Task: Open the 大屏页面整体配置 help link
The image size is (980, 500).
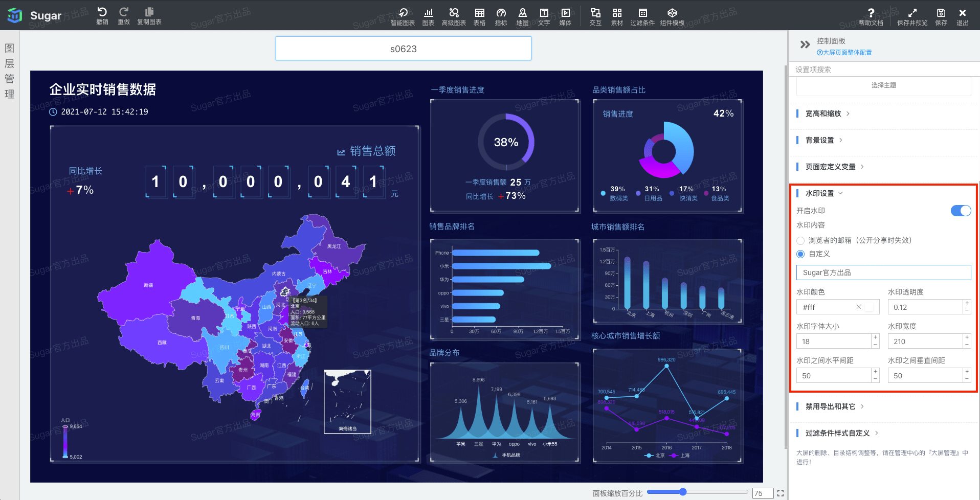Action: pos(844,53)
